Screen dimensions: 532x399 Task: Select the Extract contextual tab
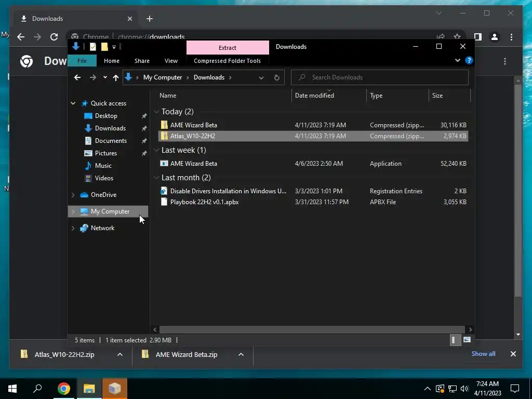pos(228,47)
